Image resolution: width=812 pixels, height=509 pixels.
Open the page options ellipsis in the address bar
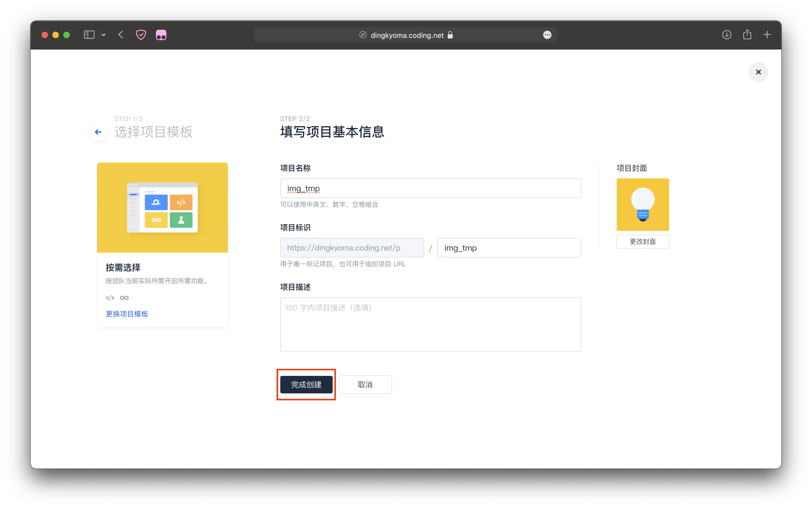(x=547, y=35)
